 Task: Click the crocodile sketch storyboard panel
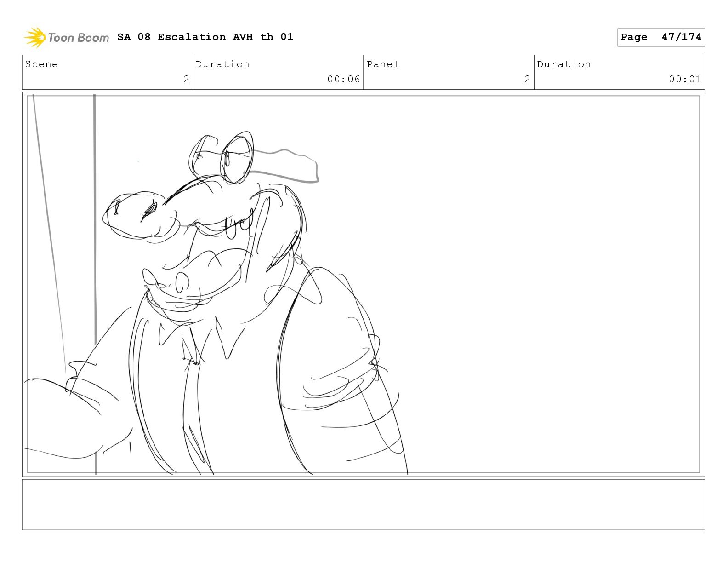[x=363, y=284]
